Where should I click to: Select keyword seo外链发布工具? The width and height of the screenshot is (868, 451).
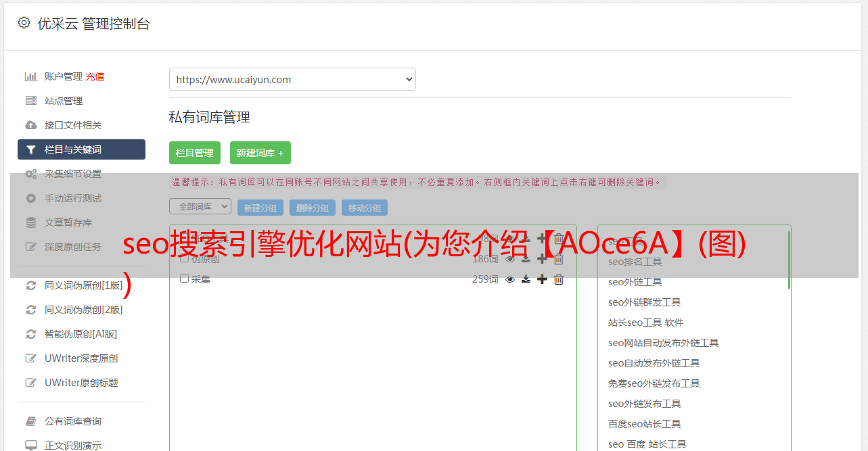[644, 404]
